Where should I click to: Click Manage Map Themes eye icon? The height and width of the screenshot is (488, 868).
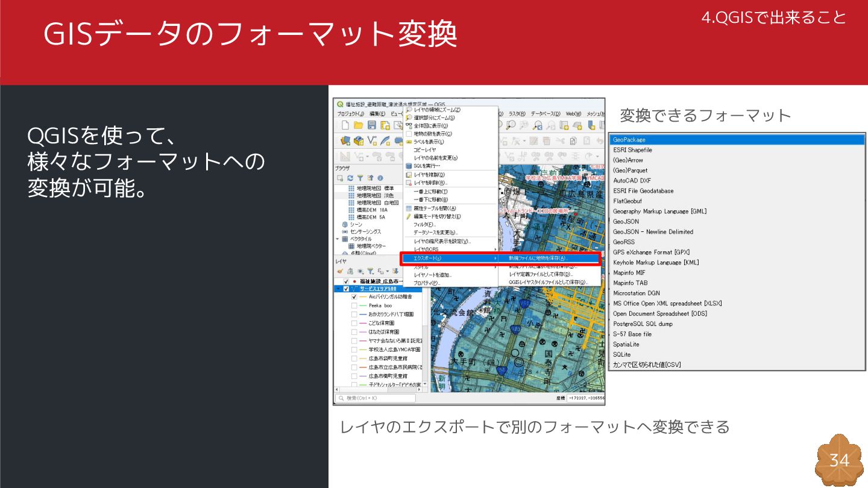point(360,271)
